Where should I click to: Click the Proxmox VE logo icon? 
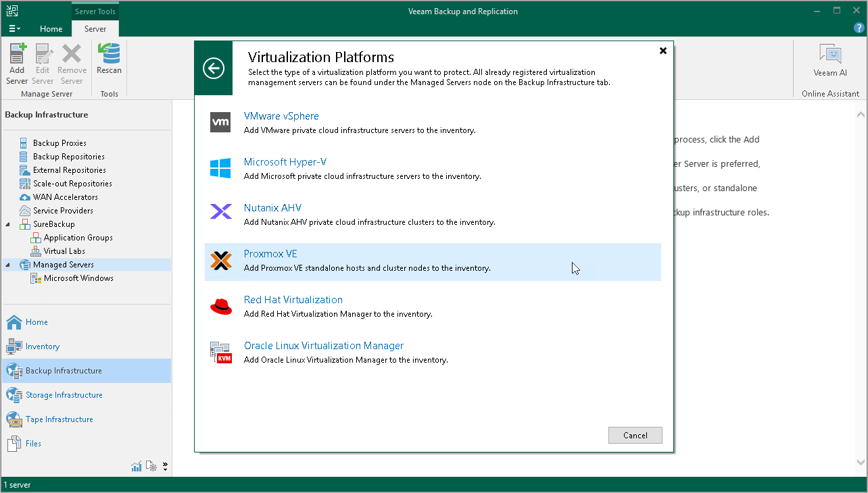pos(221,261)
